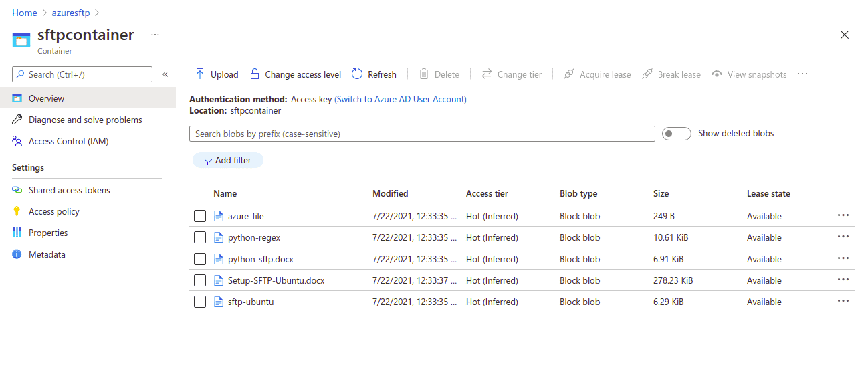This screenshot has width=868, height=390.
Task: Click the Search blobs by prefix field
Action: 422,134
